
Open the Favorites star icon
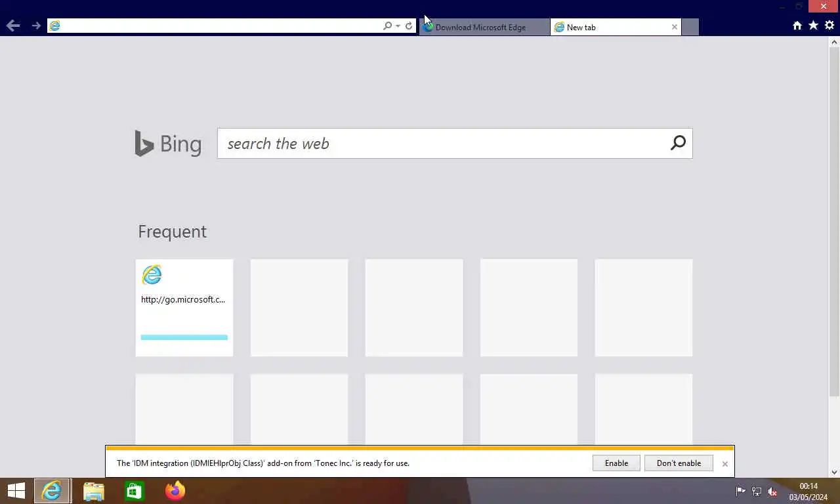click(814, 26)
